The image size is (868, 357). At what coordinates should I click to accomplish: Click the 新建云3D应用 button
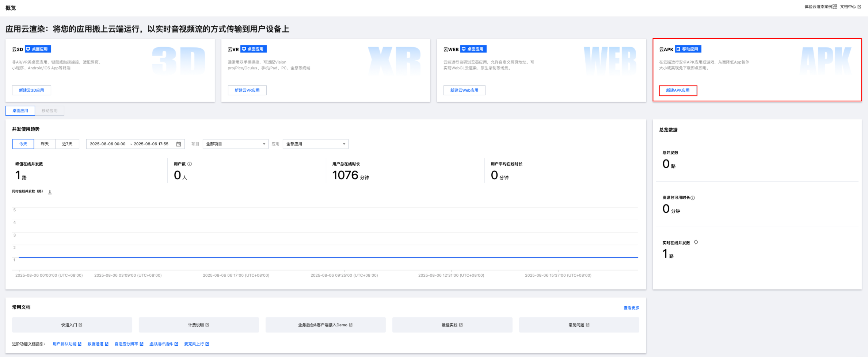click(x=31, y=90)
